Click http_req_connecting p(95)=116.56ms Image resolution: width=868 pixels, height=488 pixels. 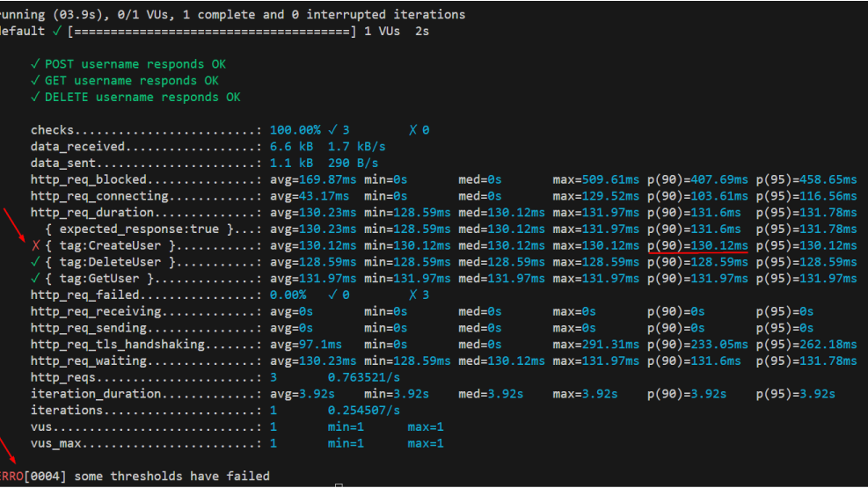806,196
